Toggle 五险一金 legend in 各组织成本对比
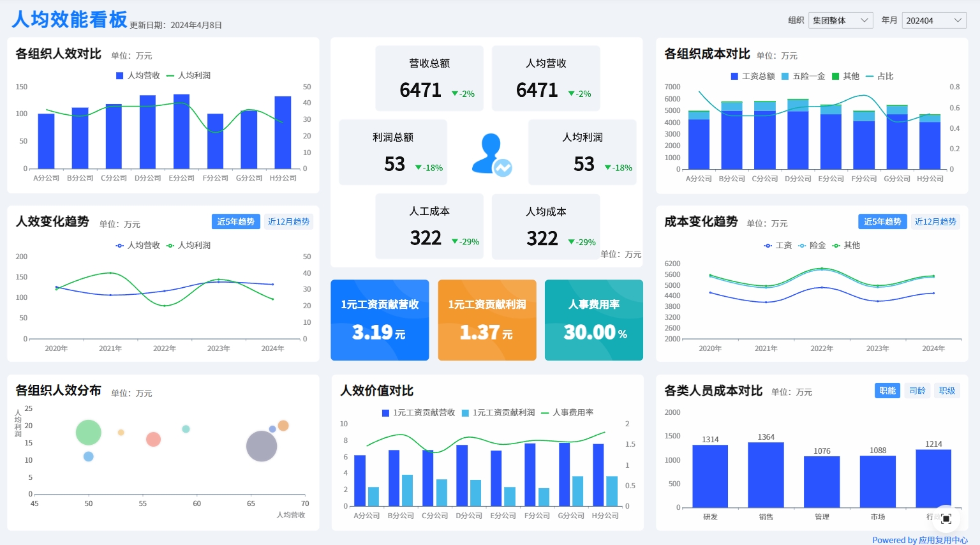 coord(803,76)
